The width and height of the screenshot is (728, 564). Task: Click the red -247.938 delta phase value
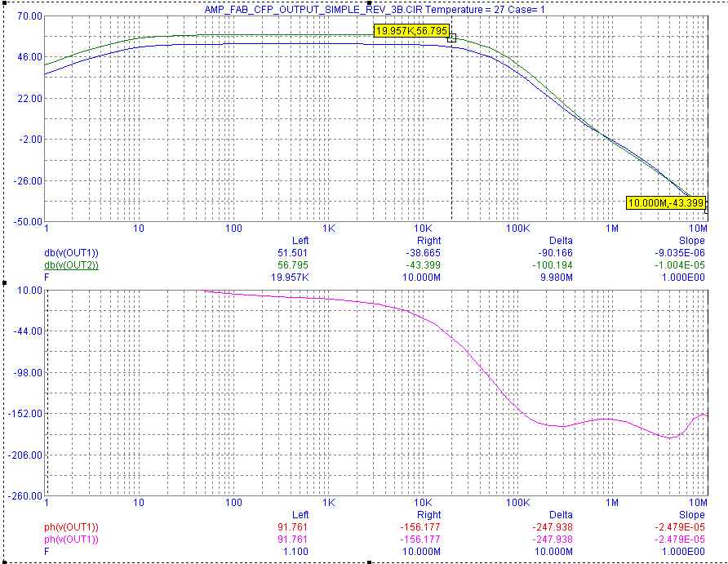[x=553, y=527]
